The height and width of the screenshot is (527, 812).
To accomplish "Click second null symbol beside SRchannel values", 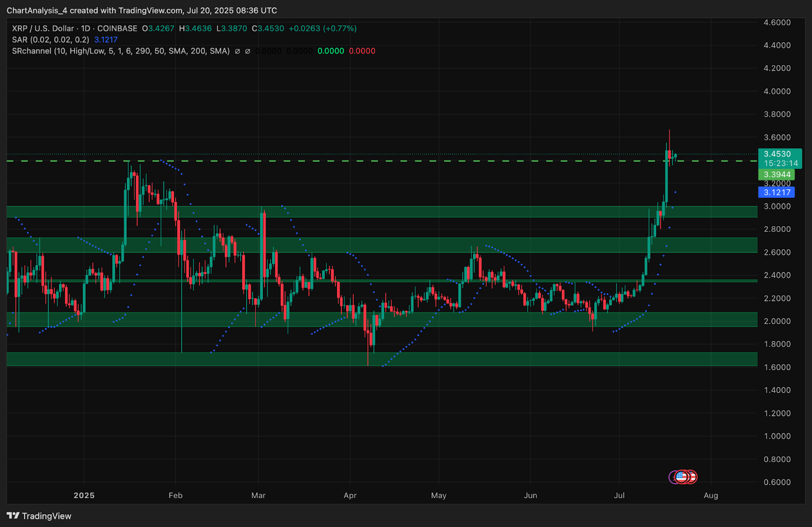I will tap(248, 51).
